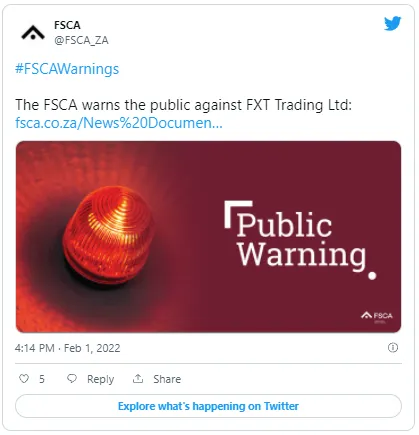419x435 pixels.
Task: Click the share upload arrow icon
Action: pos(138,378)
